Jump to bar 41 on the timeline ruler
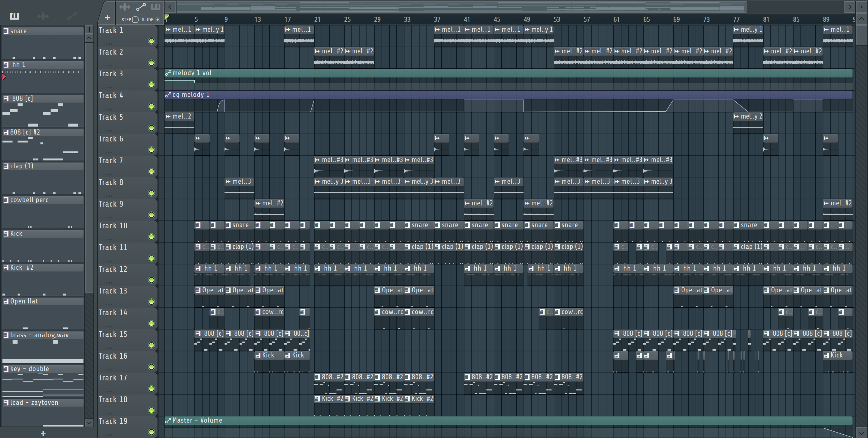 pyautogui.click(x=467, y=20)
